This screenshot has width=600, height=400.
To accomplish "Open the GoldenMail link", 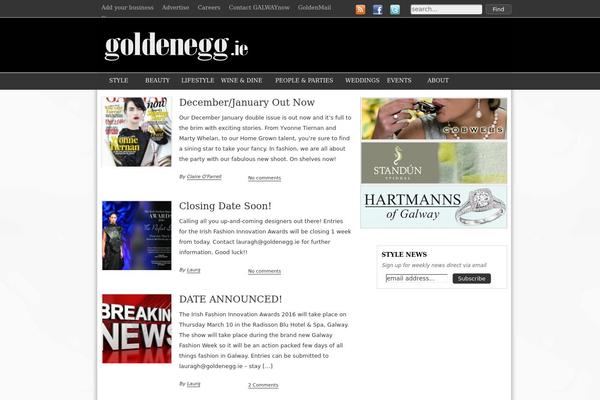I will click(315, 7).
